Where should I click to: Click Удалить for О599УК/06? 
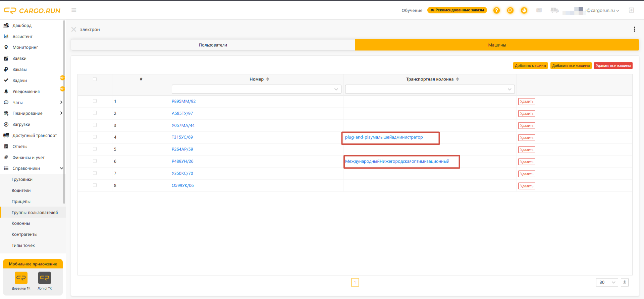(x=527, y=186)
